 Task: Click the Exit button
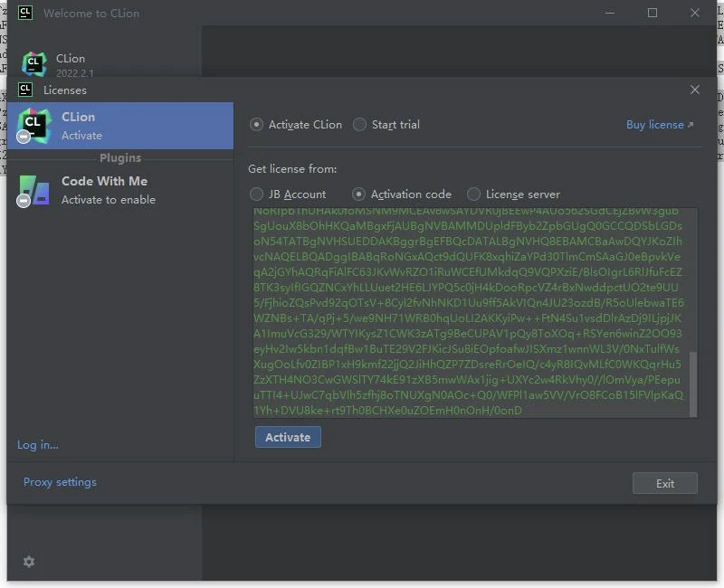tap(665, 483)
